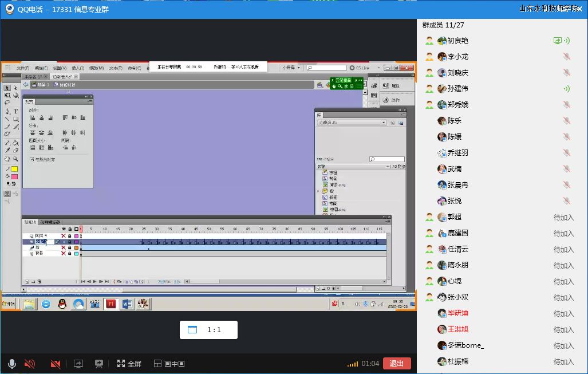Open the 文件(F) menu
Screen dimensions: 588x374
pos(23,68)
